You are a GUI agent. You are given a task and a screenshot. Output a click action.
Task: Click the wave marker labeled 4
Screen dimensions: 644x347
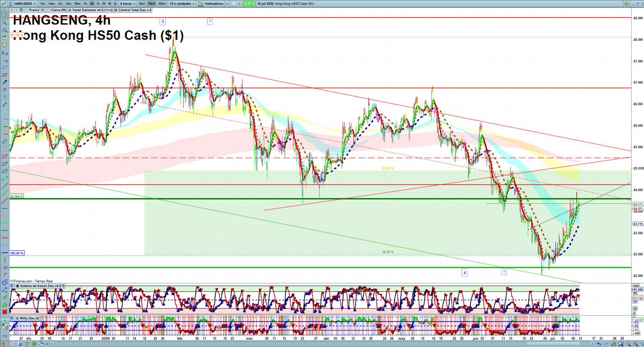pyautogui.click(x=464, y=273)
